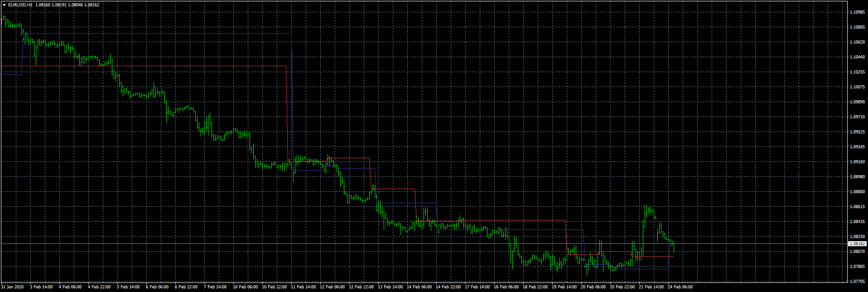This screenshot has height=292, width=868.
Task: Click the 1.09160 price axis label
Action: pyautogui.click(x=858, y=162)
